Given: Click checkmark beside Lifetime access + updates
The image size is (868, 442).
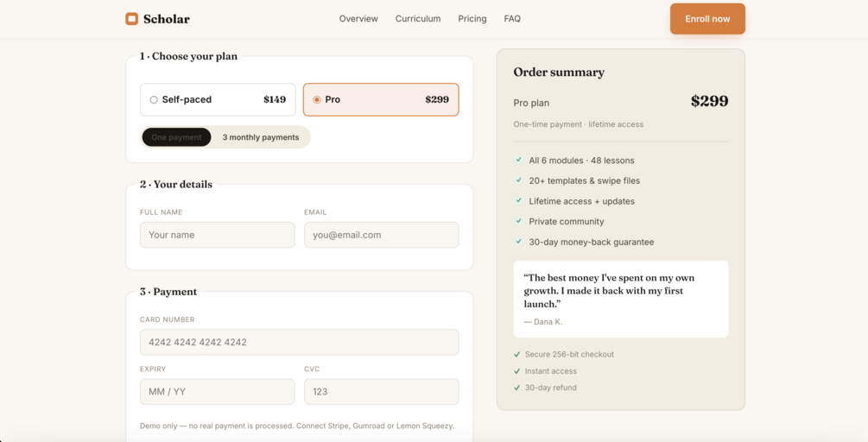Looking at the screenshot, I should [519, 201].
